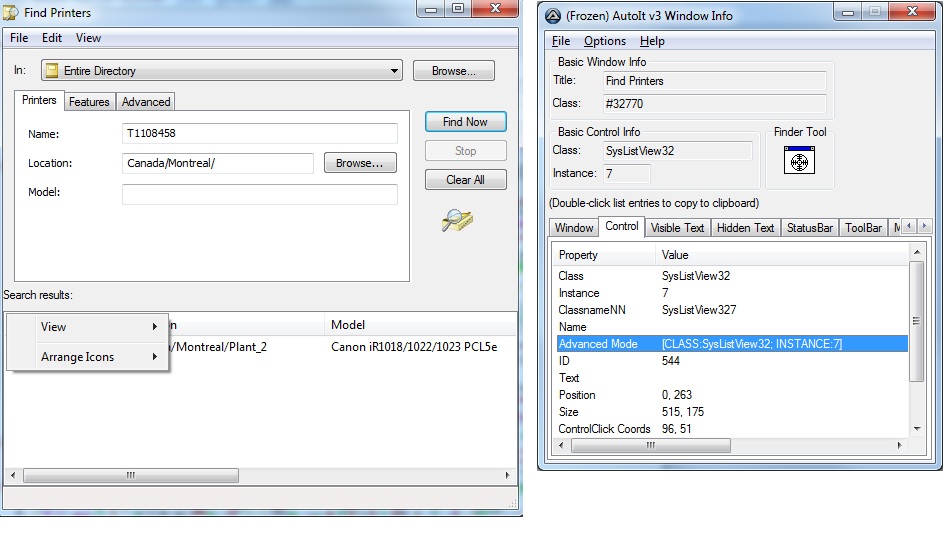Viewport: 950px width, 551px height.
Task: Click the Stop button
Action: (465, 151)
